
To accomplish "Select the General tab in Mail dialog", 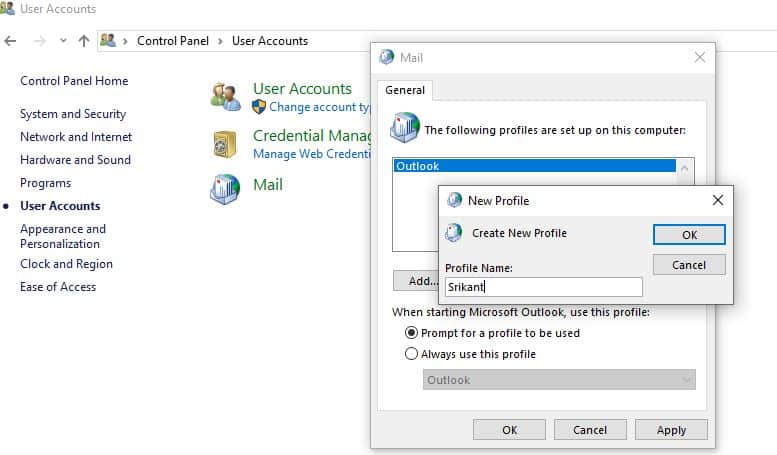I will (x=405, y=90).
